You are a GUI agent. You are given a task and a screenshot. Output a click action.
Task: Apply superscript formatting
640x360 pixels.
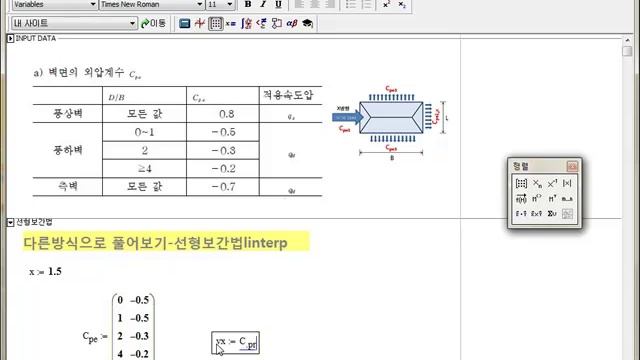point(386,4)
